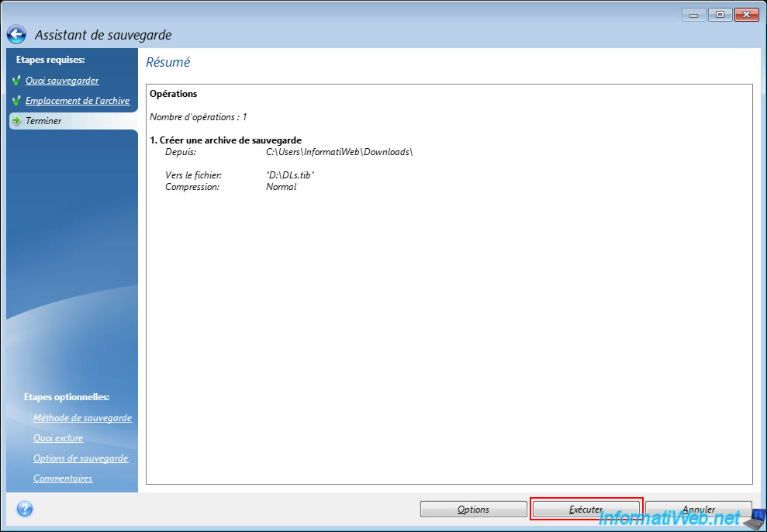
Task: Open help via the question mark icon
Action: [24, 510]
